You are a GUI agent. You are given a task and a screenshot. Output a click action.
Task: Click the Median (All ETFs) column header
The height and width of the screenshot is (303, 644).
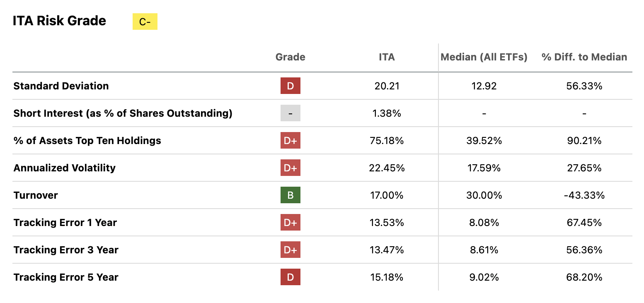[484, 57]
